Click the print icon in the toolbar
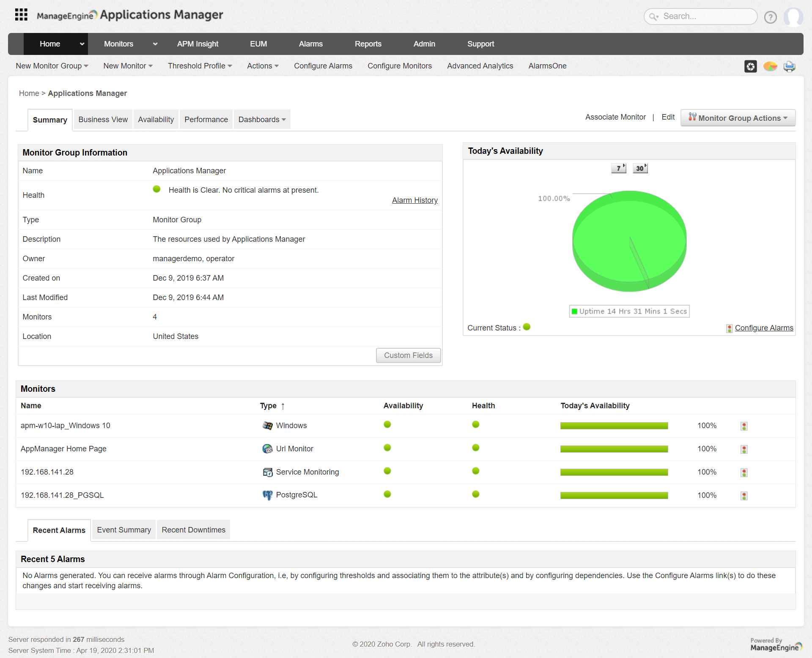 pyautogui.click(x=789, y=66)
